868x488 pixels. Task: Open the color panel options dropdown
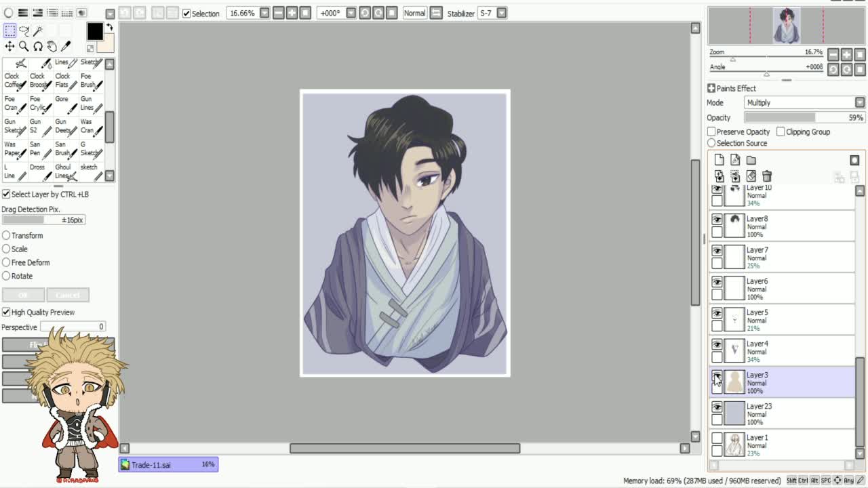tap(110, 13)
